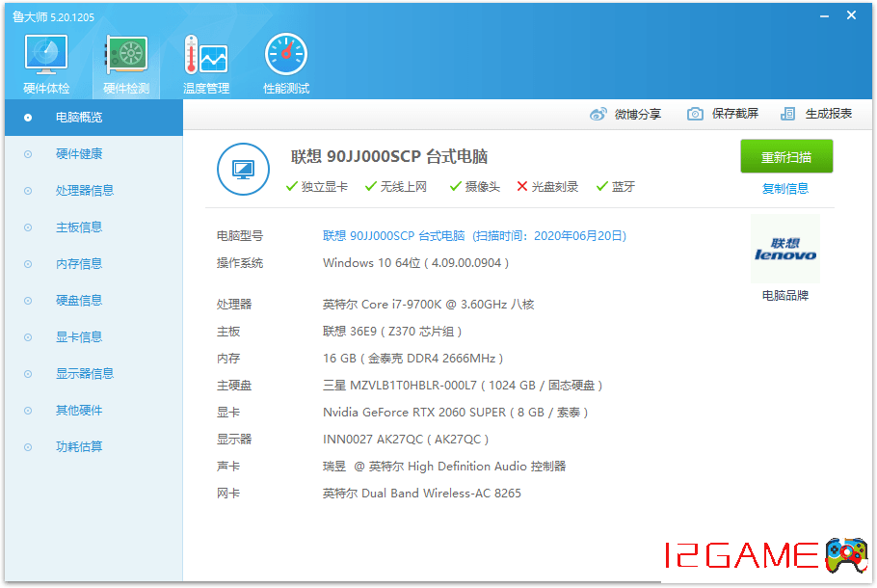Open 温度管理 temperature management
Image resolution: width=877 pixels, height=588 pixels.
click(206, 65)
